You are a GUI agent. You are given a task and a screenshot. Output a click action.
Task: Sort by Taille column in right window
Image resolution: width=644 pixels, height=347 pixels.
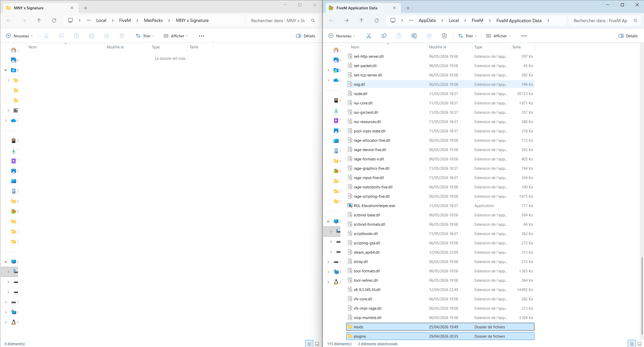click(x=523, y=47)
